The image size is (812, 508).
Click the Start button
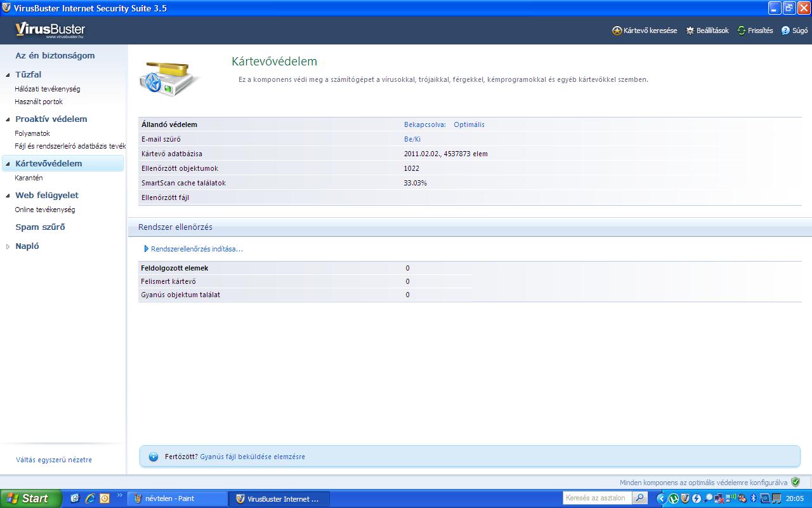point(31,498)
